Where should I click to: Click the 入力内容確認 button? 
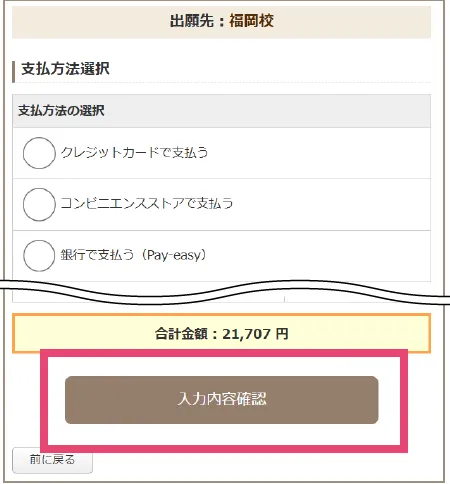pyautogui.click(x=222, y=400)
